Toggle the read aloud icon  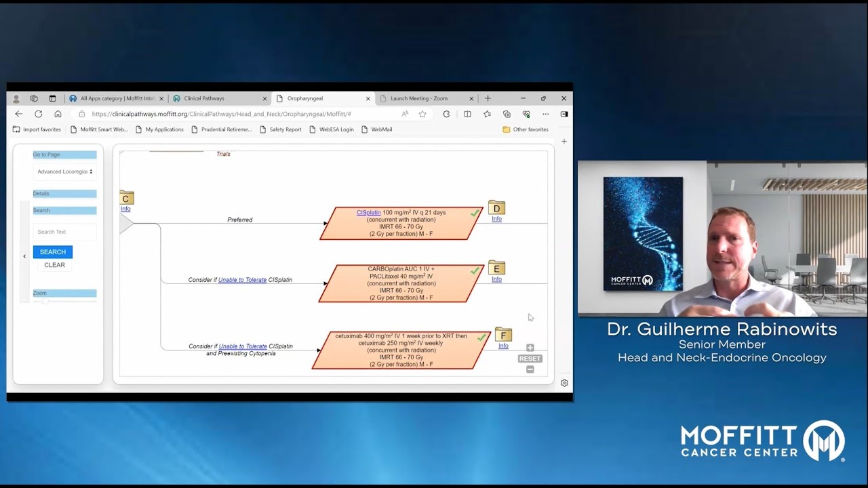tap(405, 114)
